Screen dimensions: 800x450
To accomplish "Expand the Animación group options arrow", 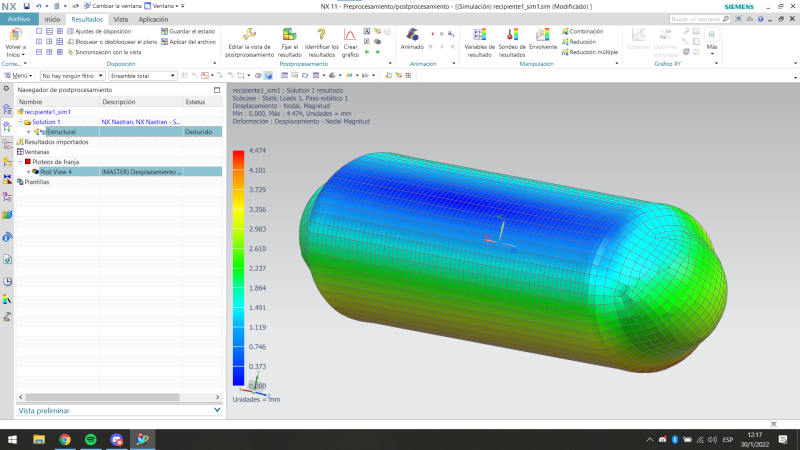I will (x=454, y=64).
